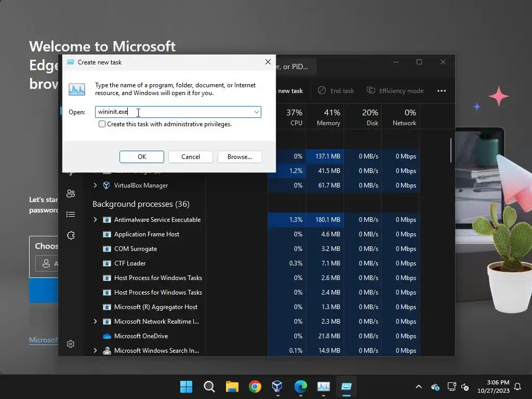This screenshot has width=532, height=399.
Task: Click Background processes (36) heading
Action: coord(141,204)
